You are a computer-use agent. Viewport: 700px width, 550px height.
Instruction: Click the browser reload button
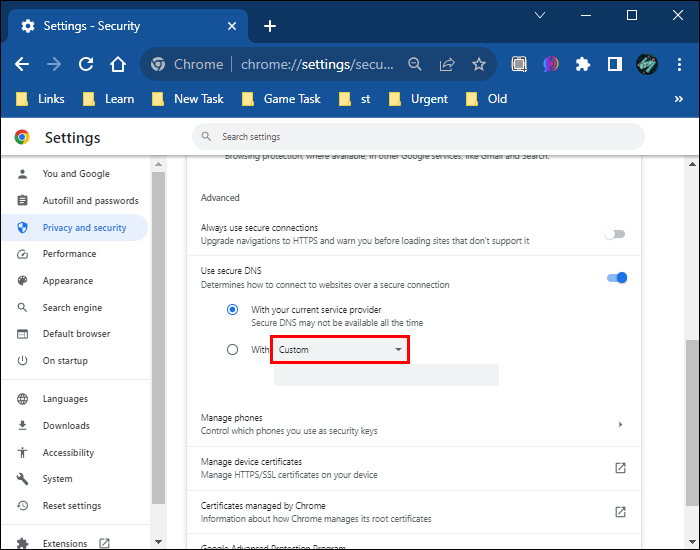[86, 64]
